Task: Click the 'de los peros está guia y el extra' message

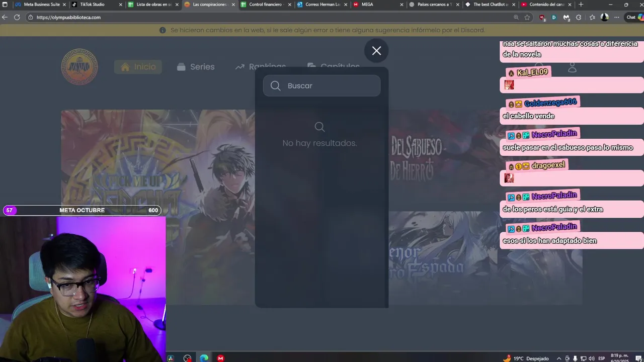Action: pos(552,209)
